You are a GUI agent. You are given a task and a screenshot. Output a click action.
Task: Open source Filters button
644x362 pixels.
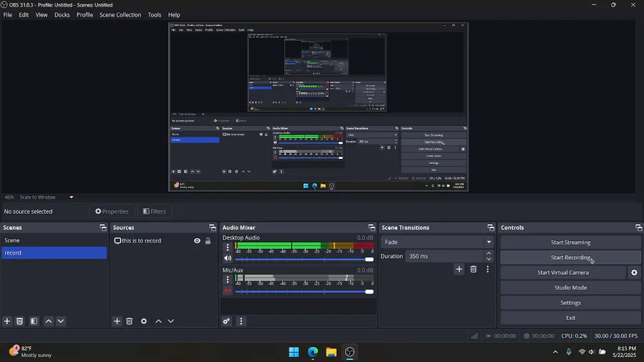(x=155, y=211)
